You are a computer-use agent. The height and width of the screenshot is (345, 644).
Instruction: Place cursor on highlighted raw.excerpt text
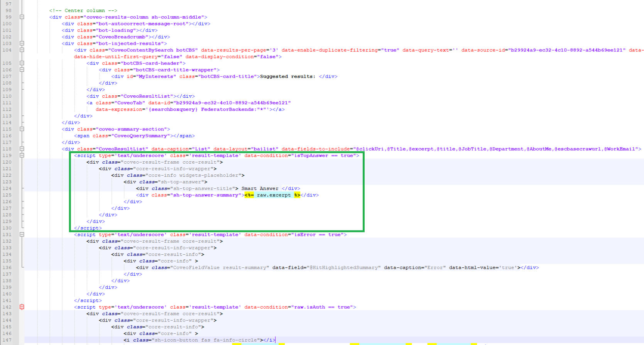click(274, 195)
